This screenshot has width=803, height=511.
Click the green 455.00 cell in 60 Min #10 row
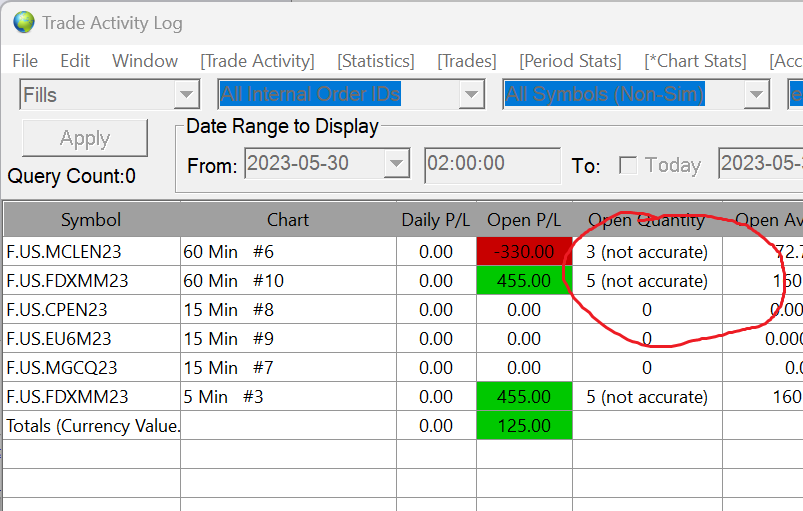tap(524, 281)
